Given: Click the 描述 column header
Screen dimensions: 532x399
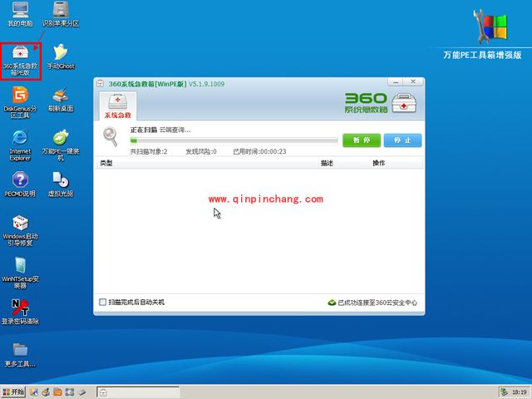Looking at the screenshot, I should (x=327, y=163).
